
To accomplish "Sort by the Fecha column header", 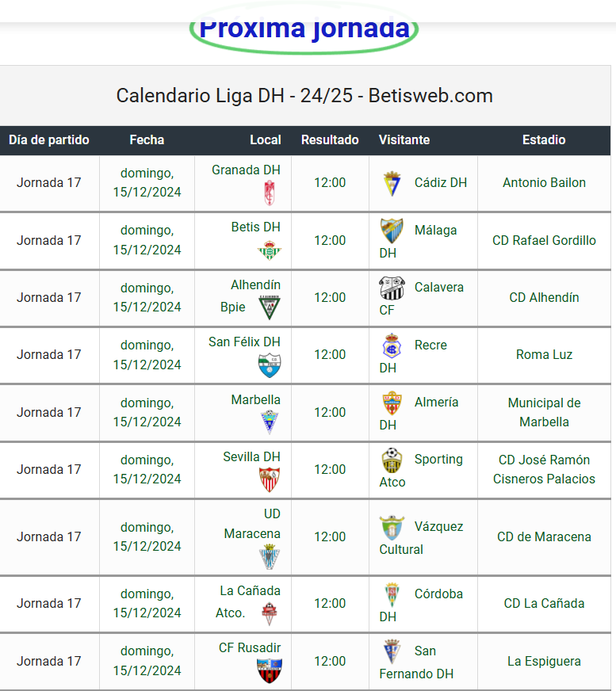I will click(x=147, y=139).
